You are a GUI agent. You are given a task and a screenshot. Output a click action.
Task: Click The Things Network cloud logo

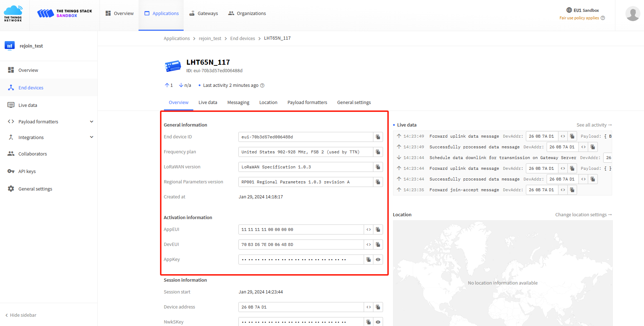coord(13,14)
